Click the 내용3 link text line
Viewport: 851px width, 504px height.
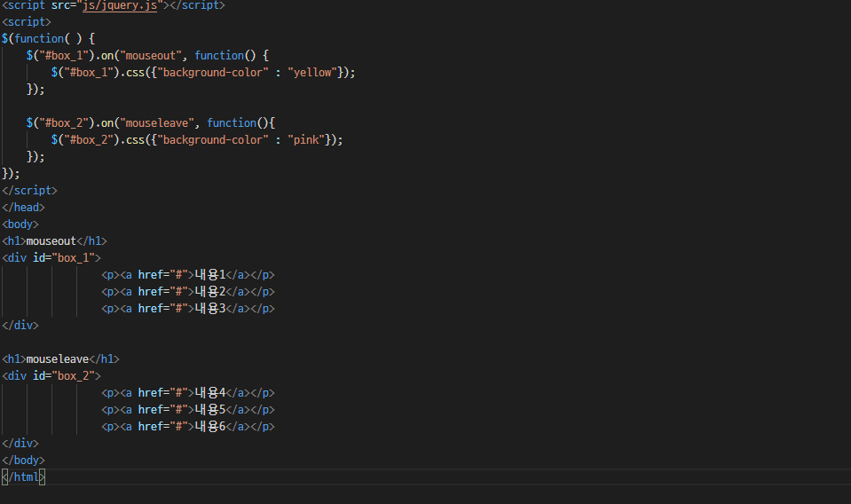pyautogui.click(x=188, y=309)
